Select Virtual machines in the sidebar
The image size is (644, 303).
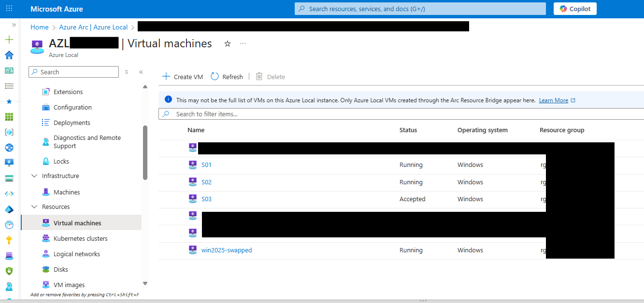pyautogui.click(x=81, y=223)
